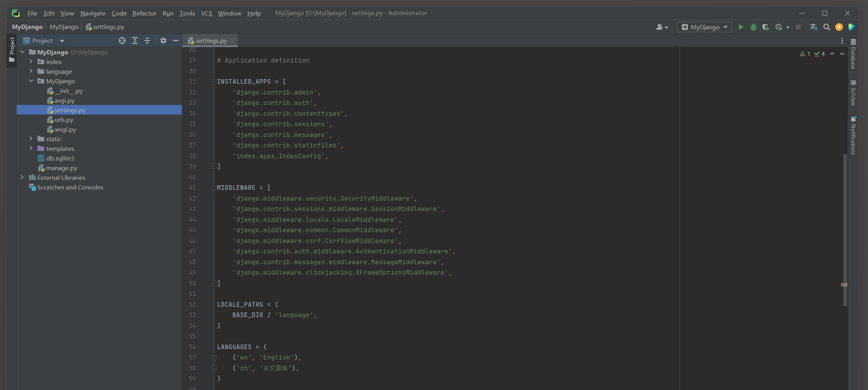Click line number 41 in gutter
Screen dimensions: 868x390
pos(192,188)
